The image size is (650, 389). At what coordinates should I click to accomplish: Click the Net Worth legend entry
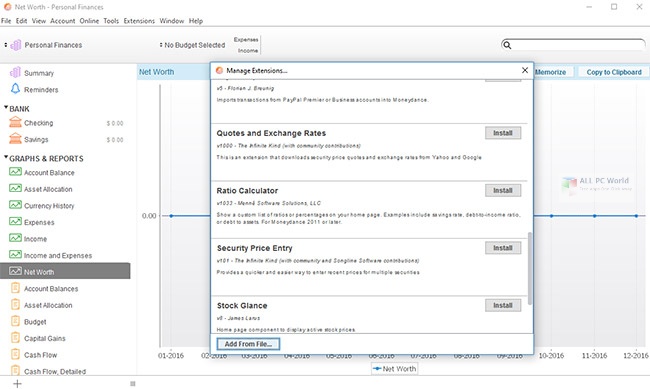coord(395,369)
